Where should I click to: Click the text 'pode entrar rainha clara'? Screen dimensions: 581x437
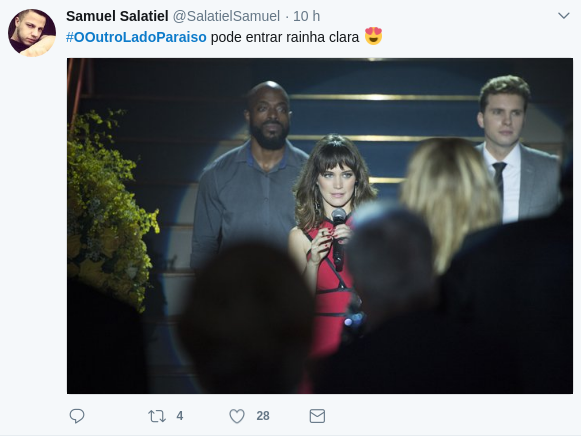(x=285, y=37)
